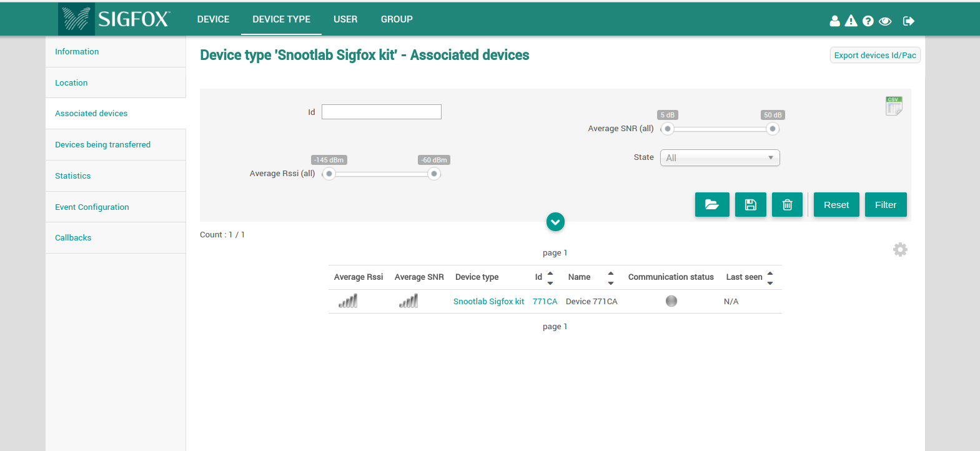Viewport: 980px width, 451px height.
Task: Click Average Rssi signal bars icon
Action: pyautogui.click(x=348, y=301)
